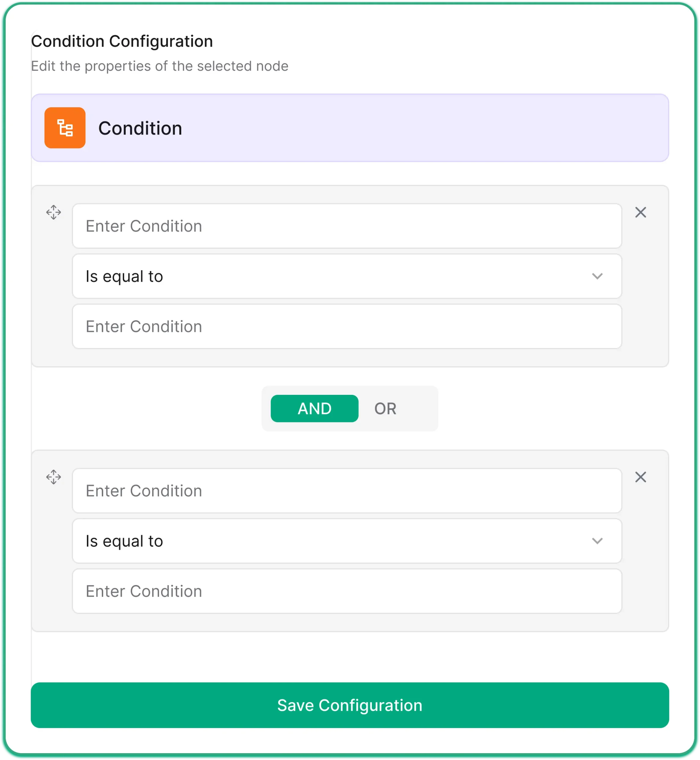The image size is (700, 760).
Task: Click the first 'Enter Condition' input field
Action: [347, 226]
